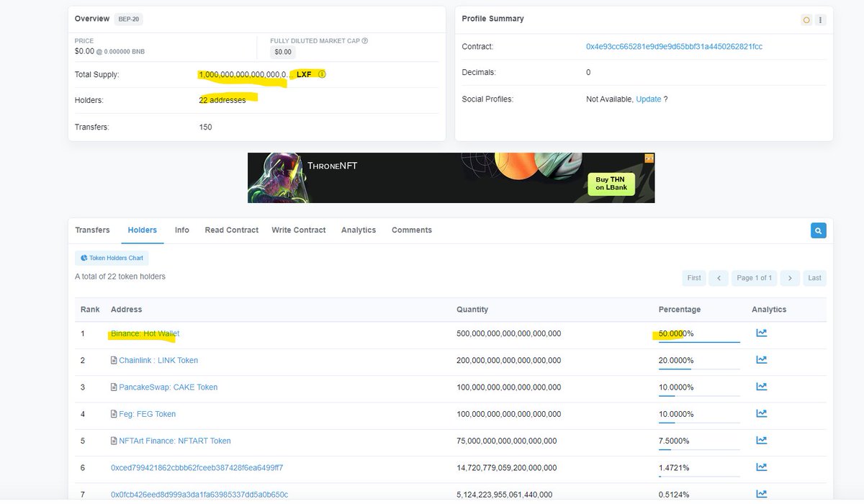Click the contract icon beside NFTArt Finance

click(x=114, y=441)
